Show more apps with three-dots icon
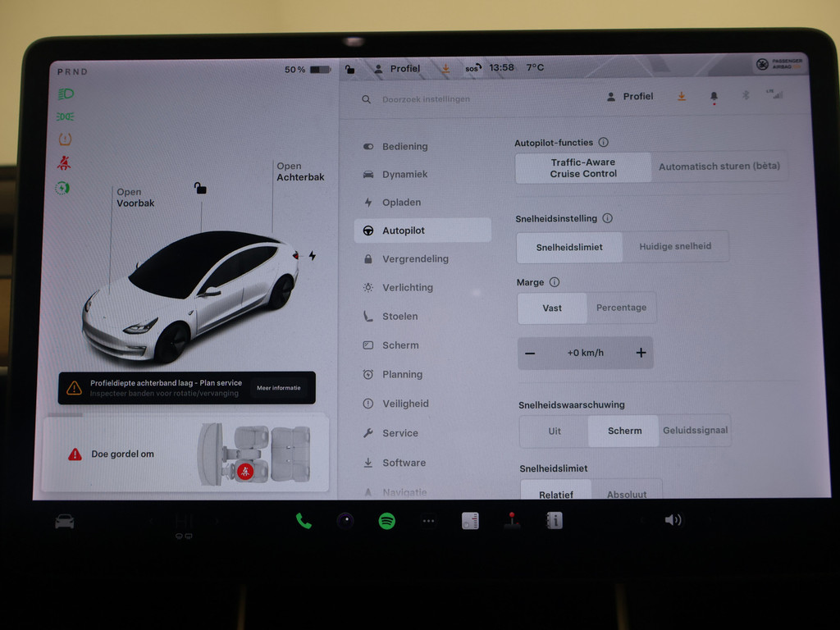Image resolution: width=840 pixels, height=630 pixels. (428, 521)
